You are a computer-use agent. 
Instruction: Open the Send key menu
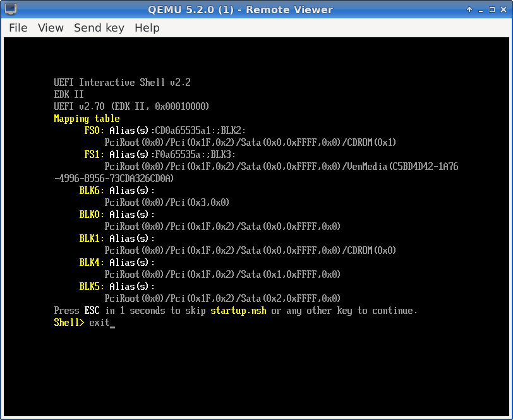tap(99, 28)
